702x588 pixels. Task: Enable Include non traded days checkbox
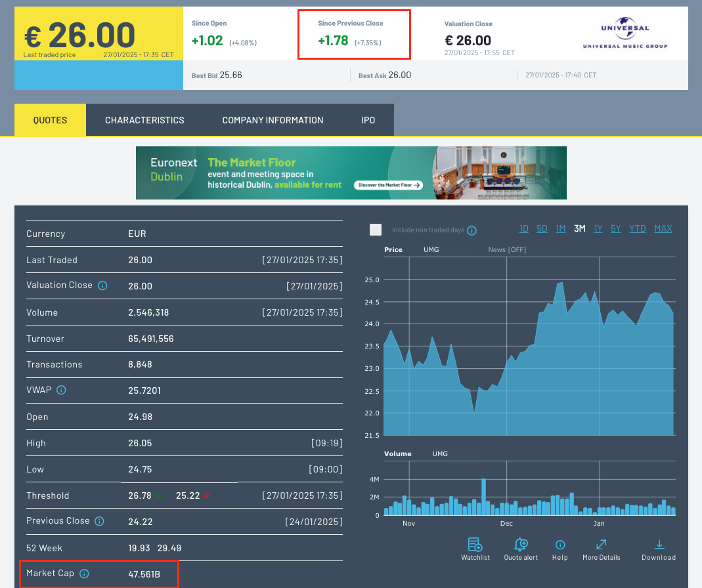(376, 230)
